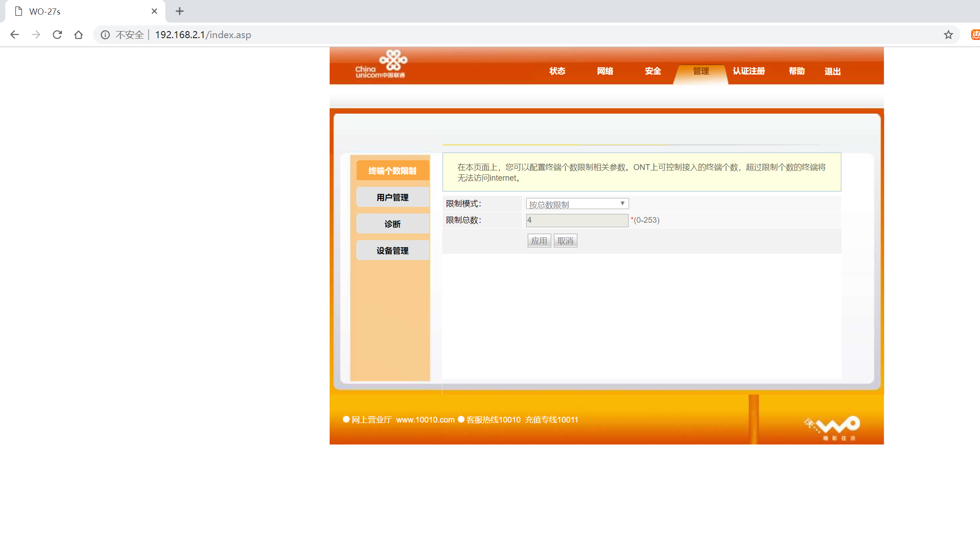View site info for the insecure connection
Image resolution: width=980 pixels, height=557 pixels.
[105, 35]
